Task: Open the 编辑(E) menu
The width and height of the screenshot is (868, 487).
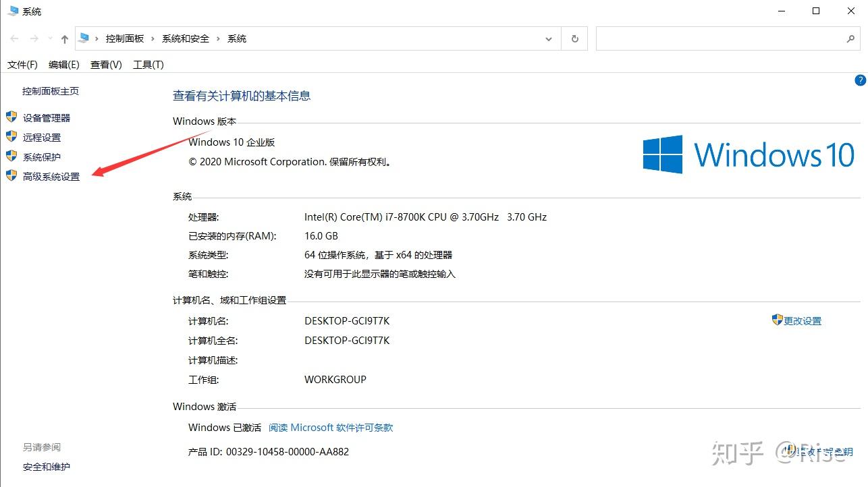Action: pyautogui.click(x=64, y=65)
